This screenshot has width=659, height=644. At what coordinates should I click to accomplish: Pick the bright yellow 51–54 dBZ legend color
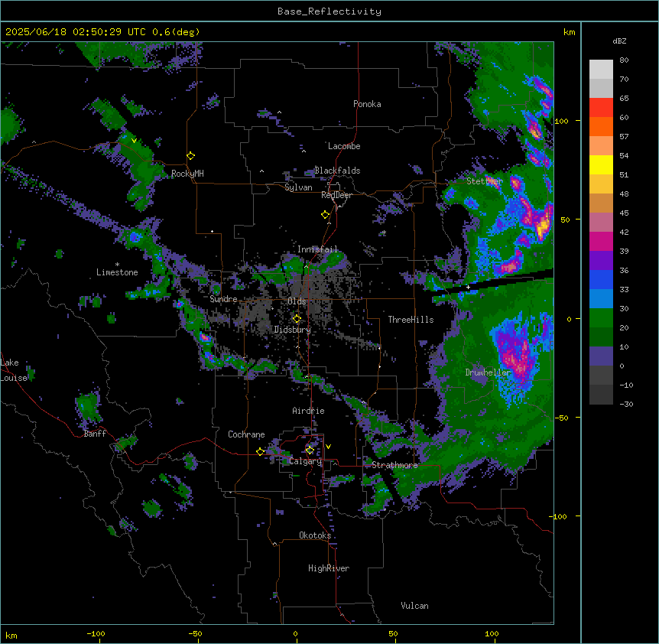pyautogui.click(x=601, y=164)
